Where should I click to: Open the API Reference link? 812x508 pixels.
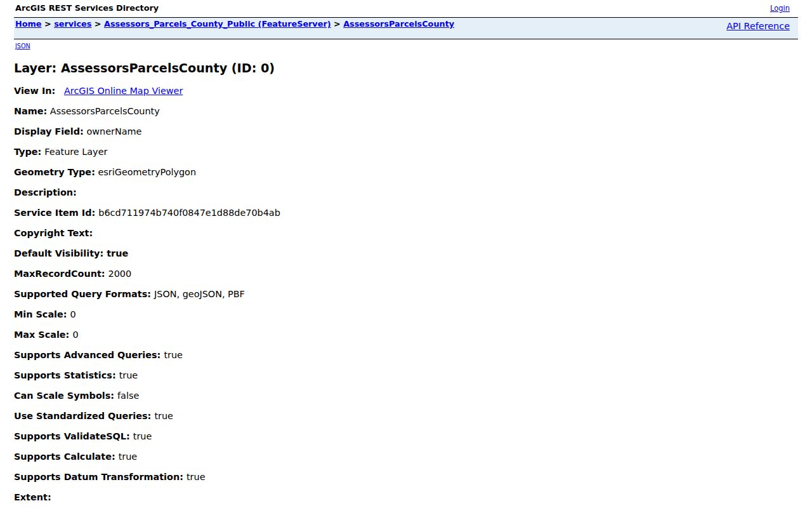tap(758, 26)
